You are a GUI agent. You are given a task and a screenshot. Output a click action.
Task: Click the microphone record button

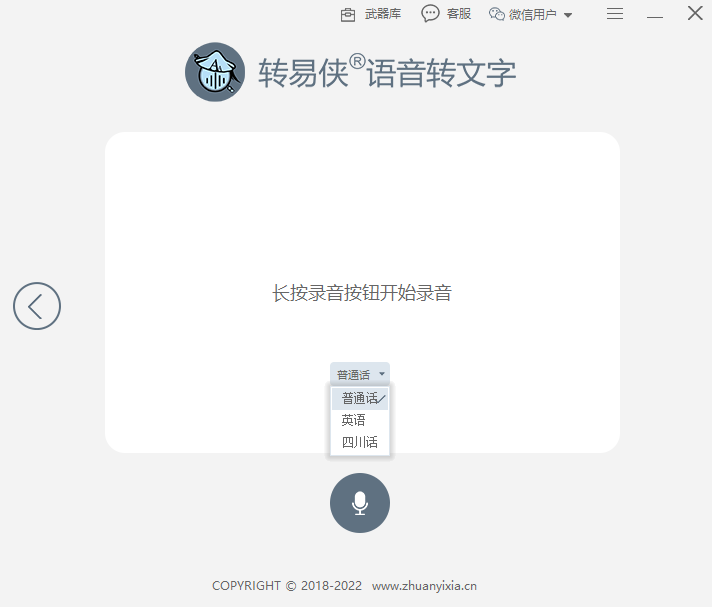click(360, 503)
